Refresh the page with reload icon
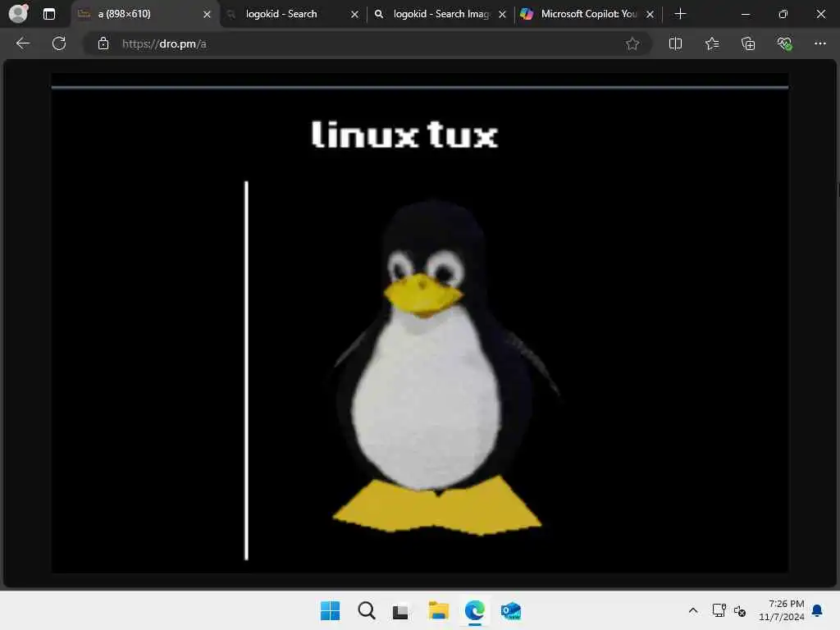This screenshot has height=630, width=840. tap(59, 43)
